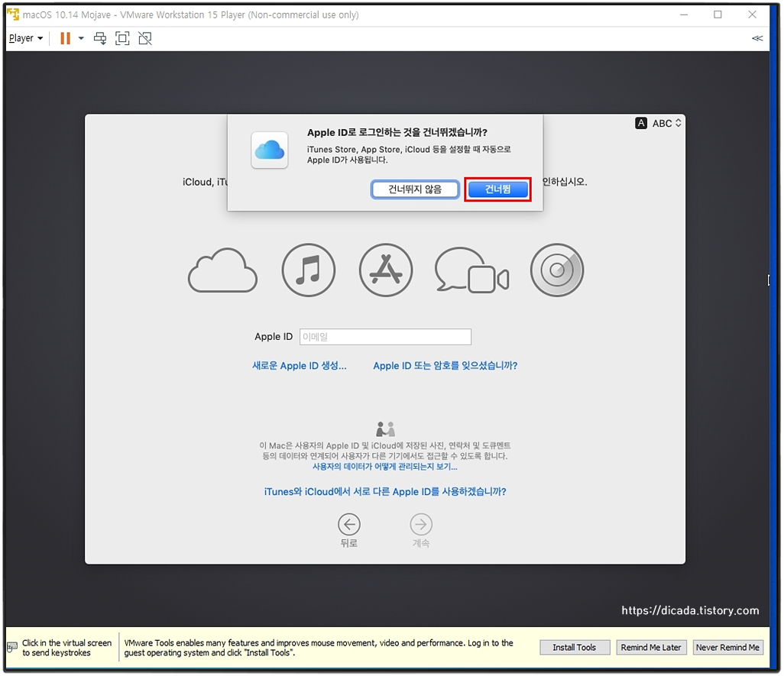Click the Never Remind Me button

tap(727, 648)
